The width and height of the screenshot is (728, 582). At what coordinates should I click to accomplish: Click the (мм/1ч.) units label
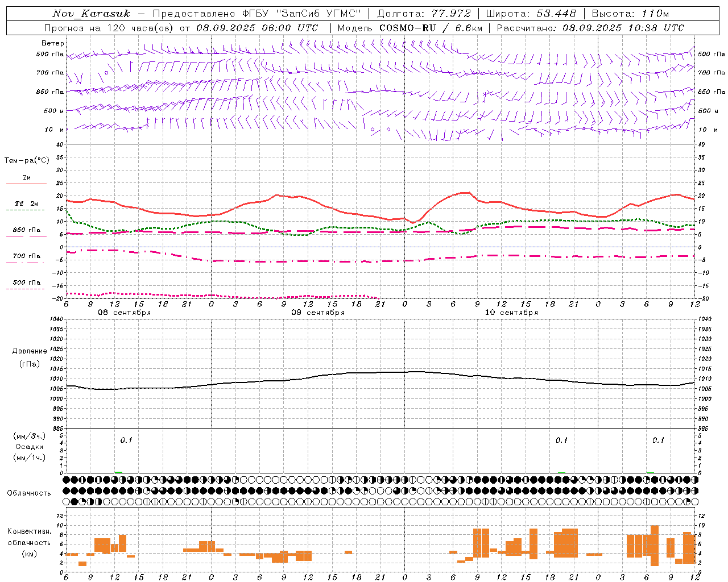point(30,458)
